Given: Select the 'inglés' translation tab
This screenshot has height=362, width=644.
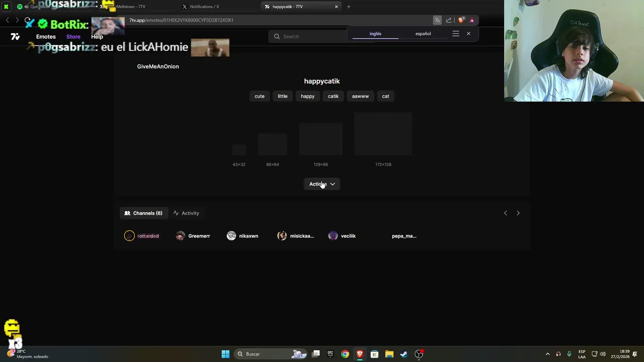Looking at the screenshot, I should click(375, 34).
